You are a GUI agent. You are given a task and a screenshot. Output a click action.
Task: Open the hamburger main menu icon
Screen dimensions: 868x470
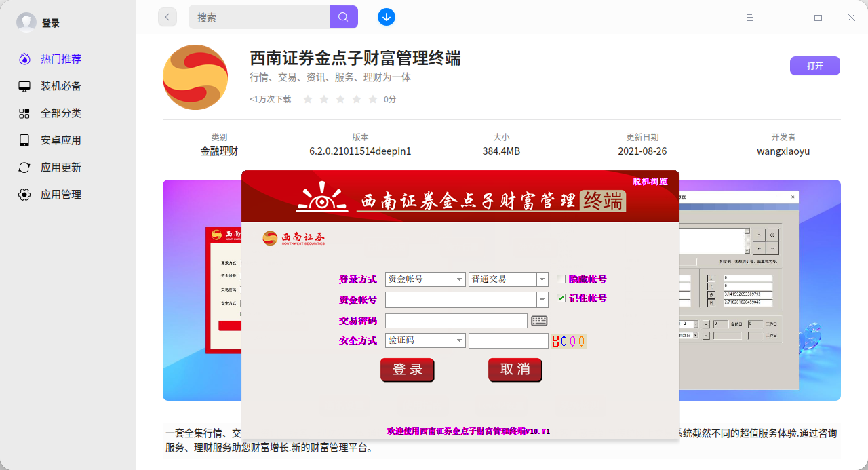750,17
